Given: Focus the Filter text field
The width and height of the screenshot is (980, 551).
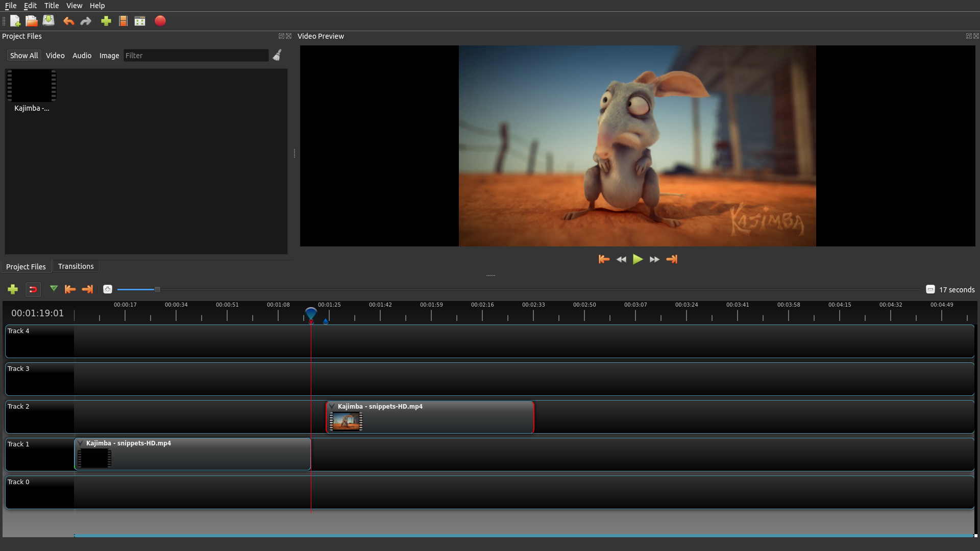Looking at the screenshot, I should (196, 56).
